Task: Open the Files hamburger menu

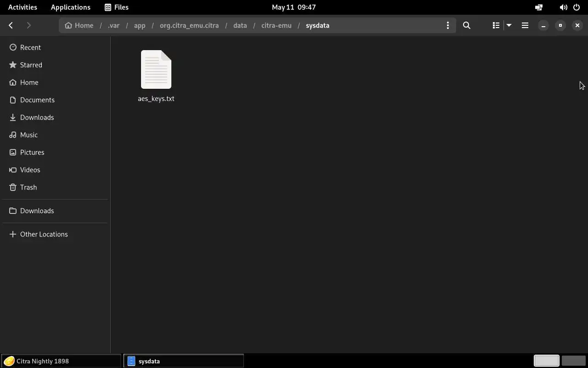Action: pyautogui.click(x=525, y=25)
